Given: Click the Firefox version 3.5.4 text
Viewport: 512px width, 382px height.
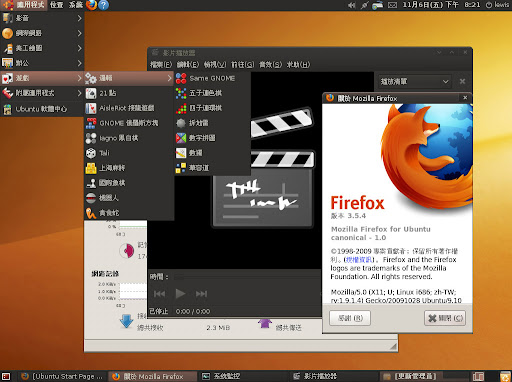Looking at the screenshot, I should 348,216.
